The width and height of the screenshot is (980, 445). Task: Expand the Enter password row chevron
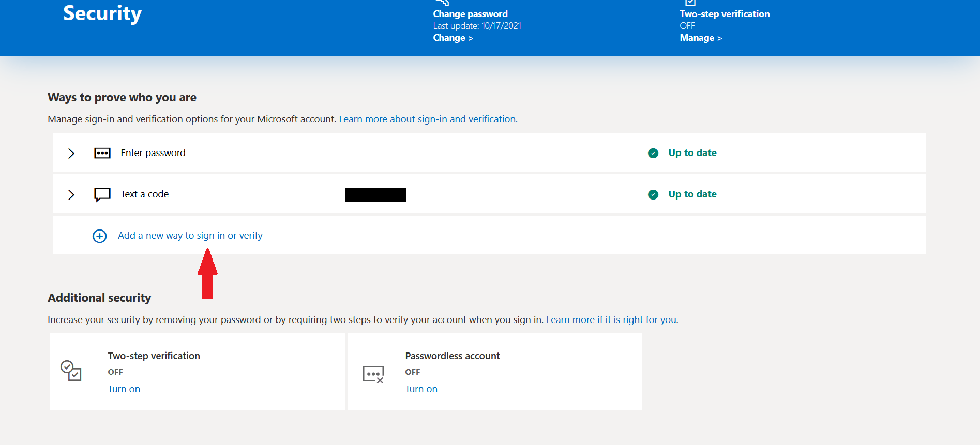click(x=71, y=154)
